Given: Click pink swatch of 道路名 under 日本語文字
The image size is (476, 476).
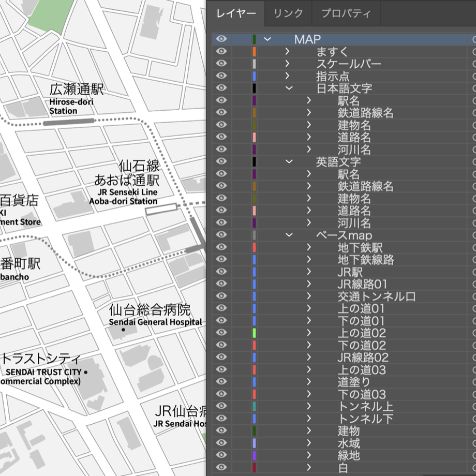Looking at the screenshot, I should coord(255,137).
